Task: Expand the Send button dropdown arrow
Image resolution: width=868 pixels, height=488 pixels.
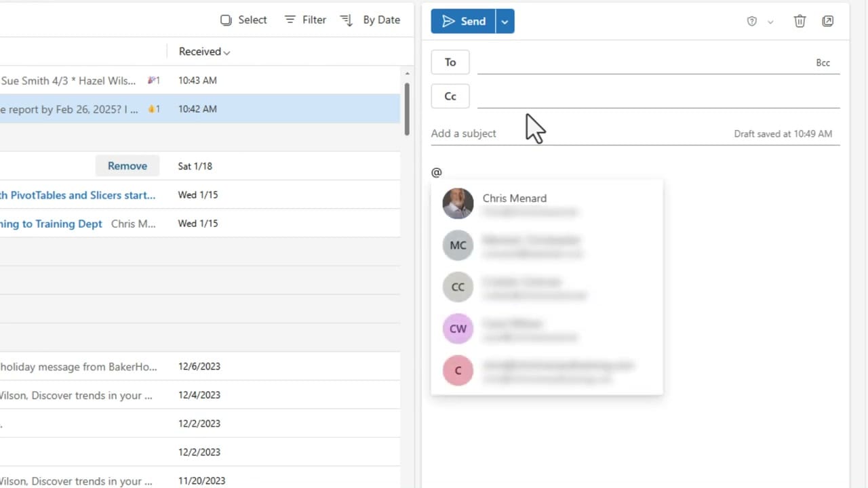Action: pos(505,21)
